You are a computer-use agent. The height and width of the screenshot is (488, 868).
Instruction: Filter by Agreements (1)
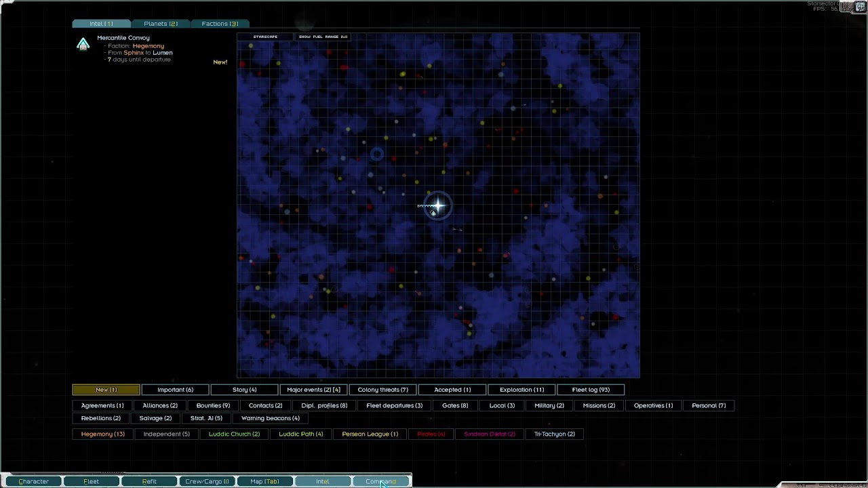(102, 405)
